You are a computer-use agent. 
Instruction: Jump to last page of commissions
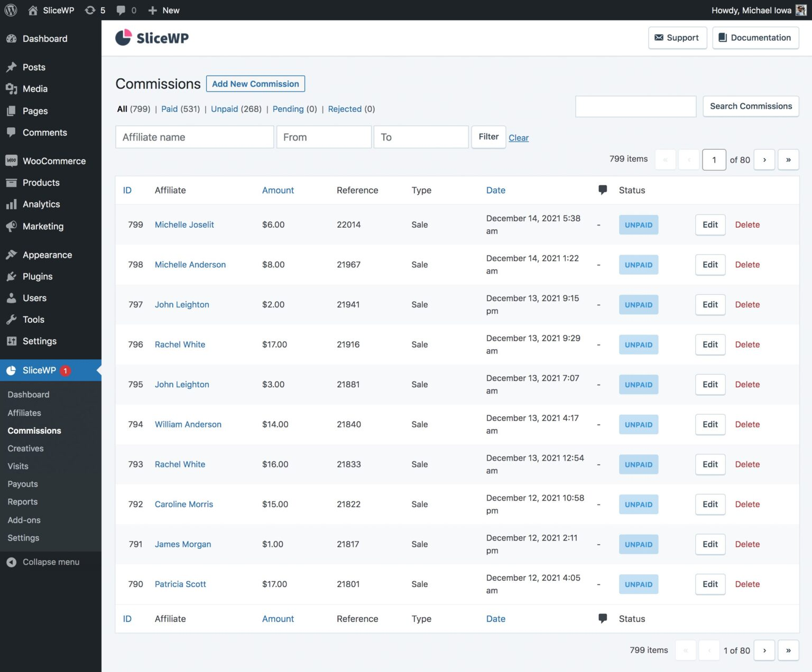tap(788, 160)
